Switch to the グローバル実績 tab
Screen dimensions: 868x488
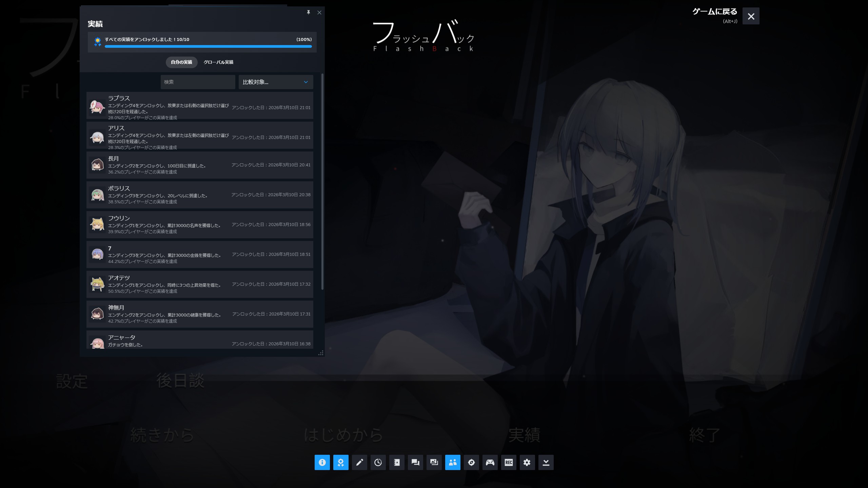[218, 62]
